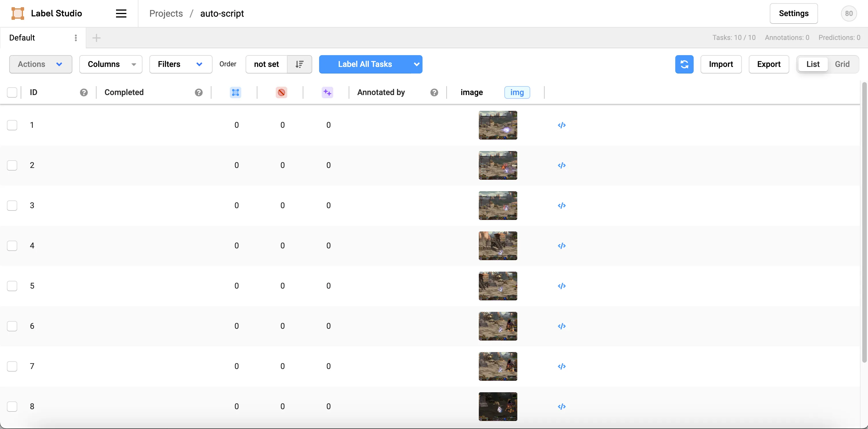
Task: Toggle sort order direction icon
Action: point(299,64)
